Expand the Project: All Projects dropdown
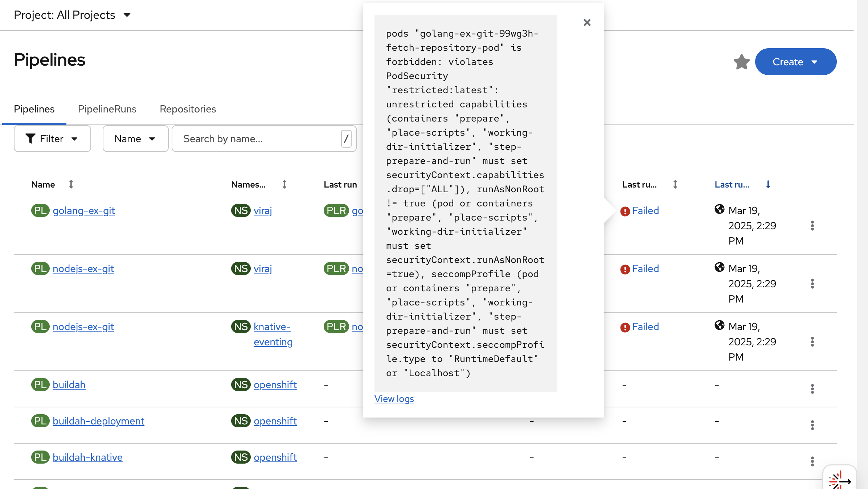The width and height of the screenshot is (868, 489). tap(72, 15)
